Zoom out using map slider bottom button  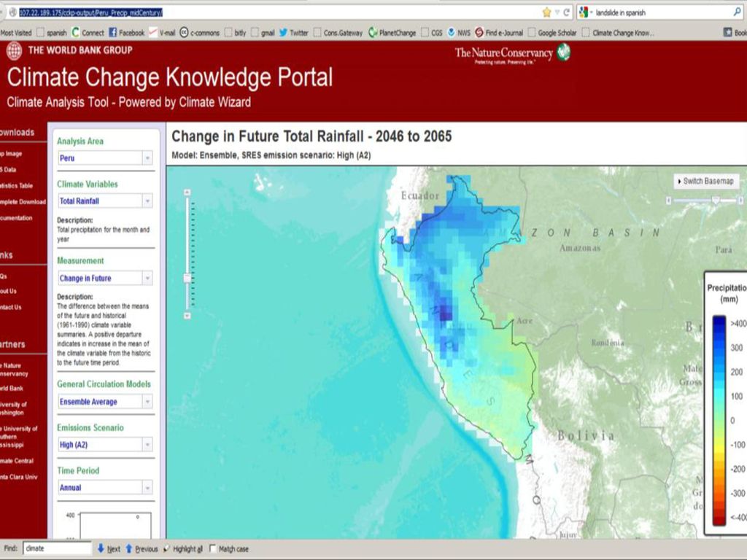pyautogui.click(x=187, y=316)
